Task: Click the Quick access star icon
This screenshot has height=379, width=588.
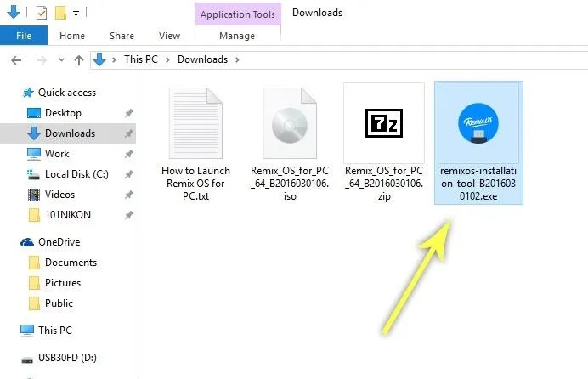Action: coord(28,93)
